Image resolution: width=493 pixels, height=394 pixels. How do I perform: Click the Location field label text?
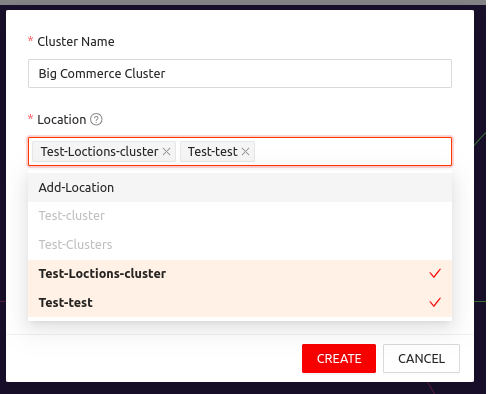62,120
